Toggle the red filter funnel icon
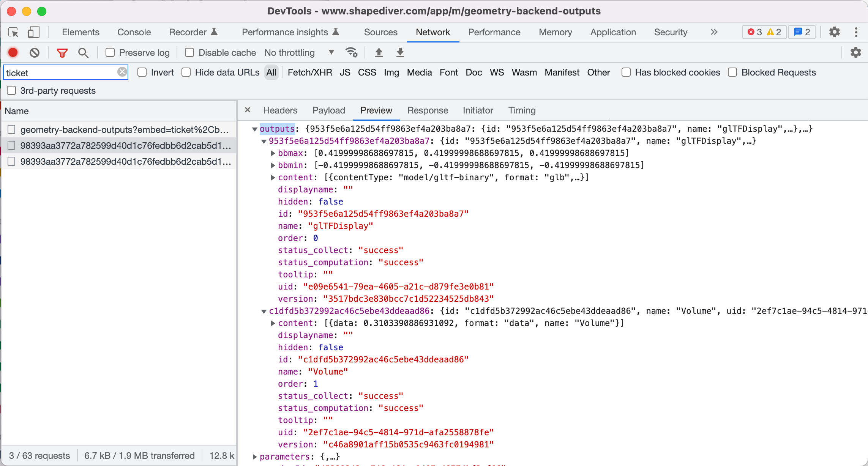Image resolution: width=868 pixels, height=466 pixels. click(62, 53)
